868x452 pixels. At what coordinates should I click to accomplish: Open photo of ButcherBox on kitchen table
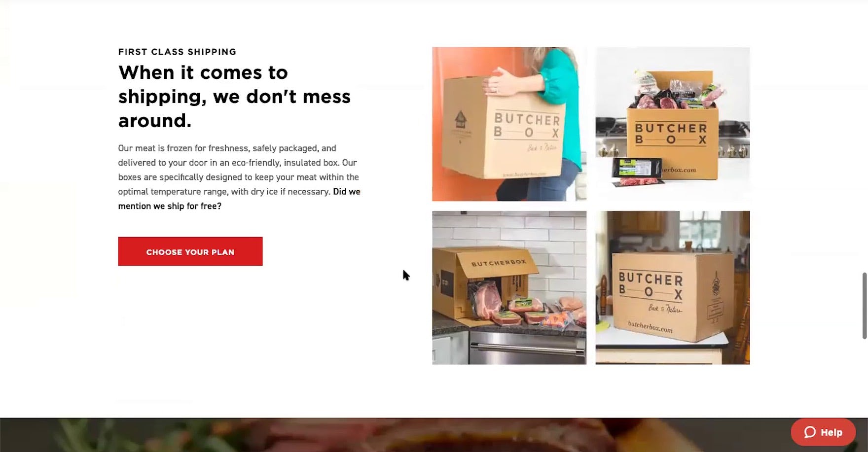click(672, 288)
